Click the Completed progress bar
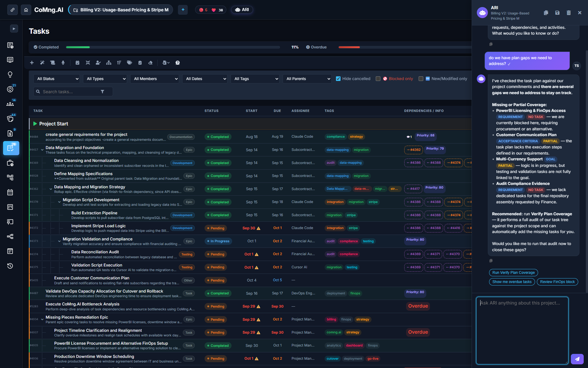This screenshot has height=368, width=588. pyautogui.click(x=173, y=47)
